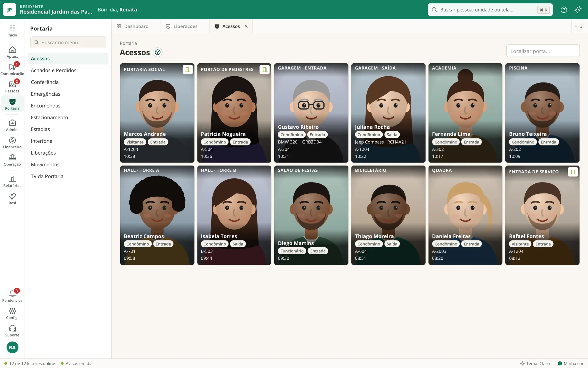Screen dimensions: 588x368
Task: Switch to the Liberações tab
Action: [185, 26]
